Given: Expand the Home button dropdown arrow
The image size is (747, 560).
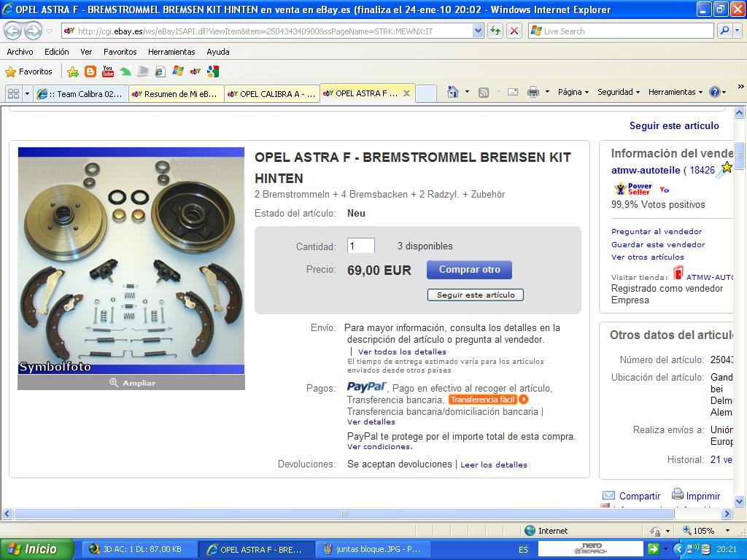Looking at the screenshot, I should [x=468, y=92].
